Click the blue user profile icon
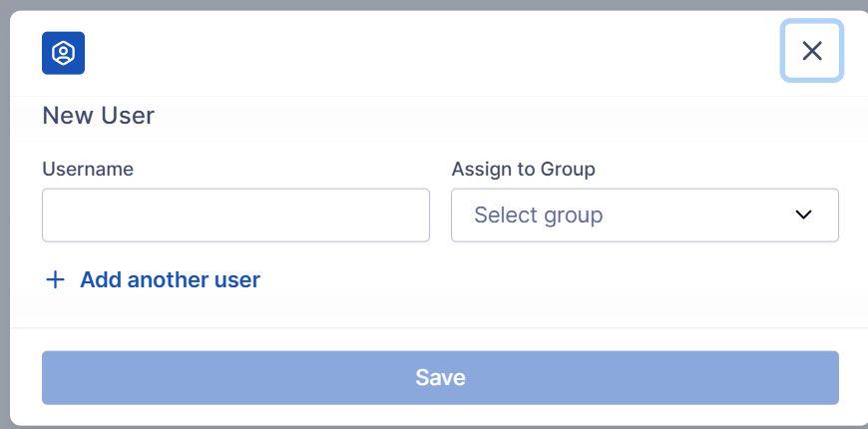868x429 pixels. click(63, 53)
